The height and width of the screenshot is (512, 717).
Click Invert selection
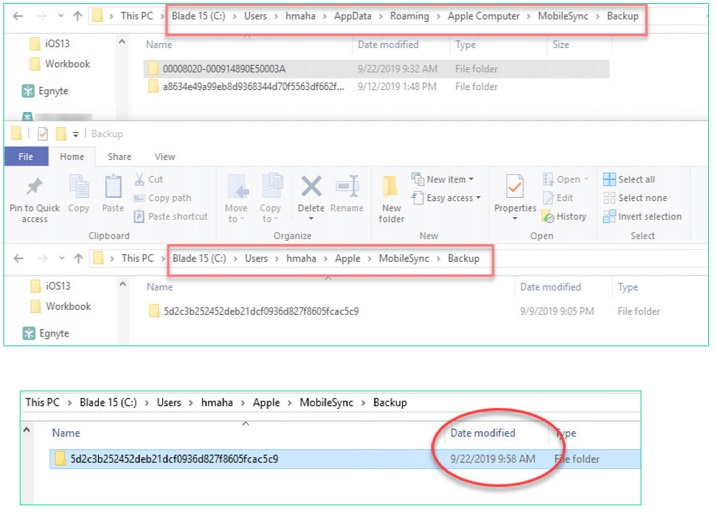(x=642, y=216)
